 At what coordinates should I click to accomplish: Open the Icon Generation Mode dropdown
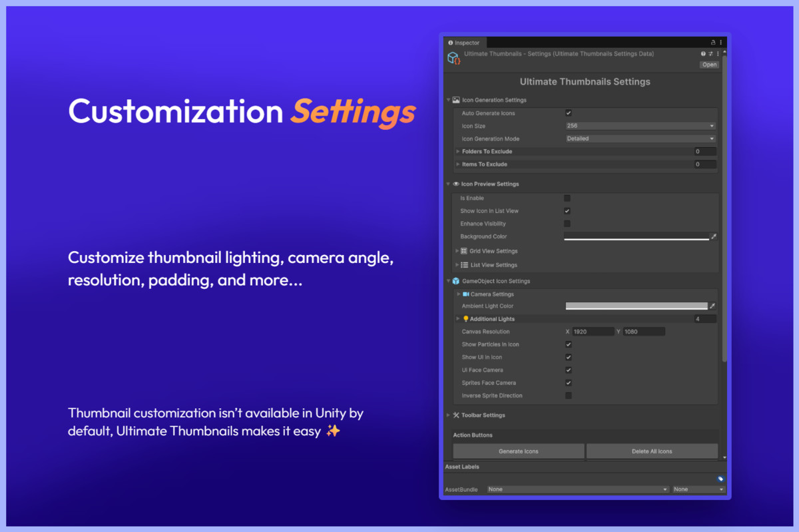[639, 138]
